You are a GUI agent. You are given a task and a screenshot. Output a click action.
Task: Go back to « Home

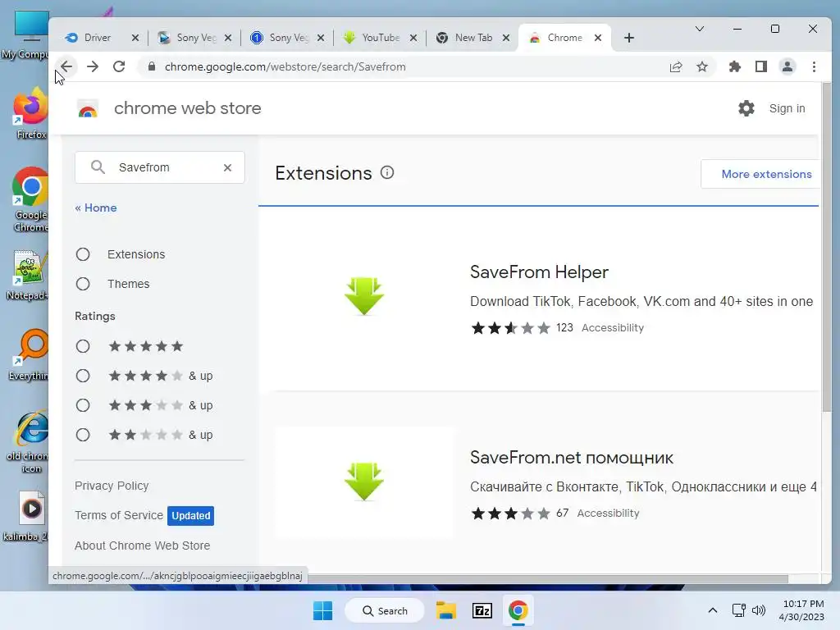[x=96, y=208]
